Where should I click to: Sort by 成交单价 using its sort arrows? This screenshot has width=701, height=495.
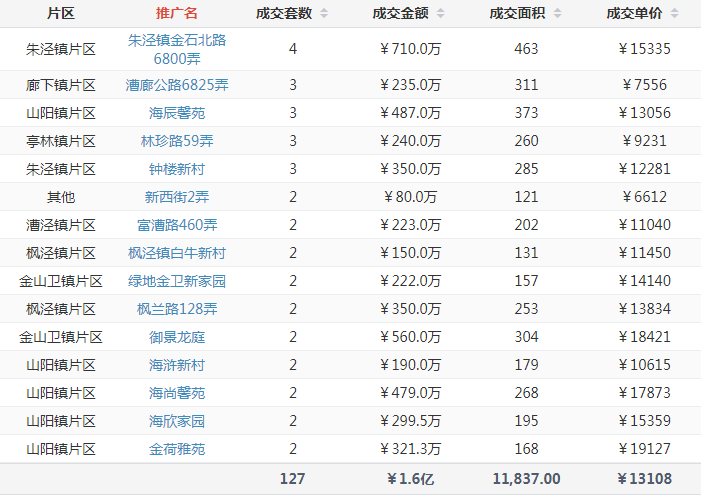675,13
